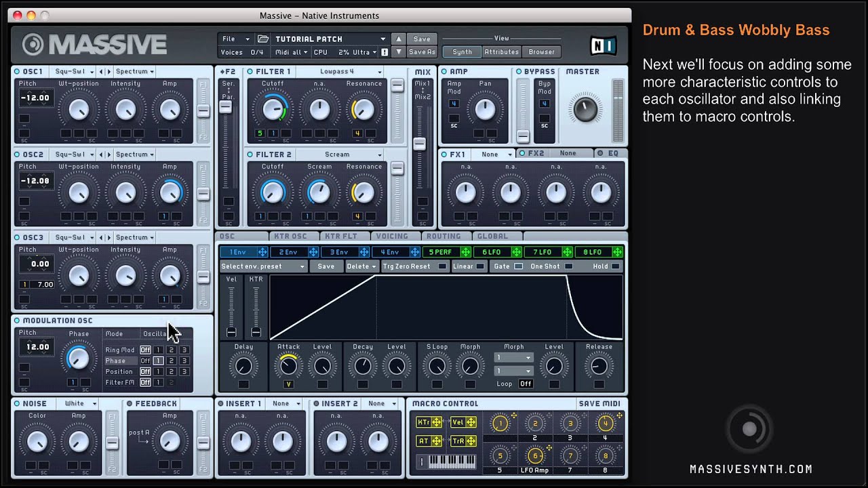Enable the envelope Gate checkbox
Screen dimensions: 868x488
coord(519,266)
